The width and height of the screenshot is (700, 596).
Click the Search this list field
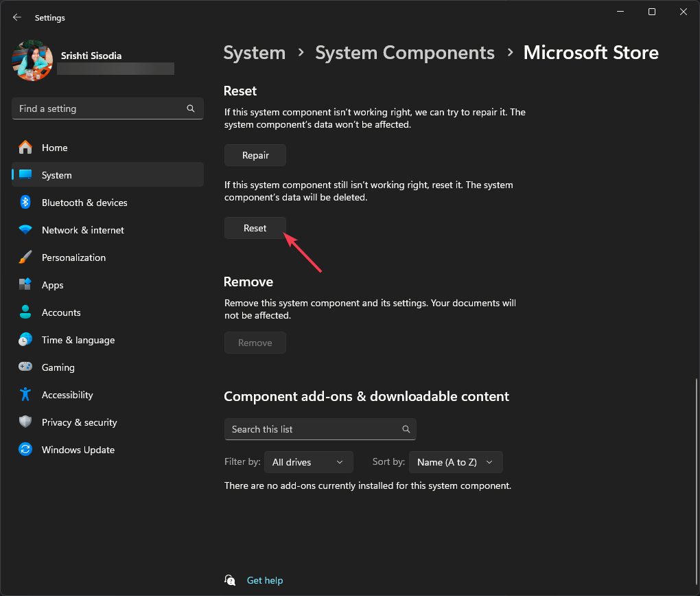click(320, 429)
